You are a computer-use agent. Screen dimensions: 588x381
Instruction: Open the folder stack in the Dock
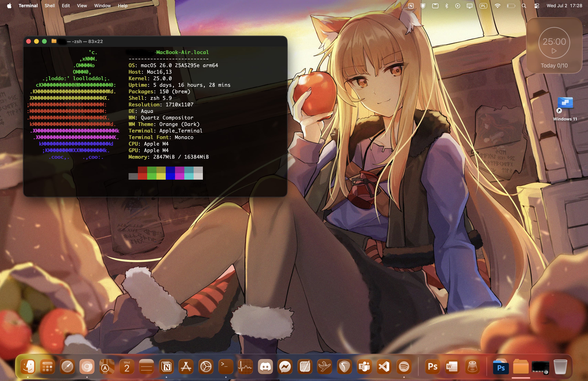(521, 367)
